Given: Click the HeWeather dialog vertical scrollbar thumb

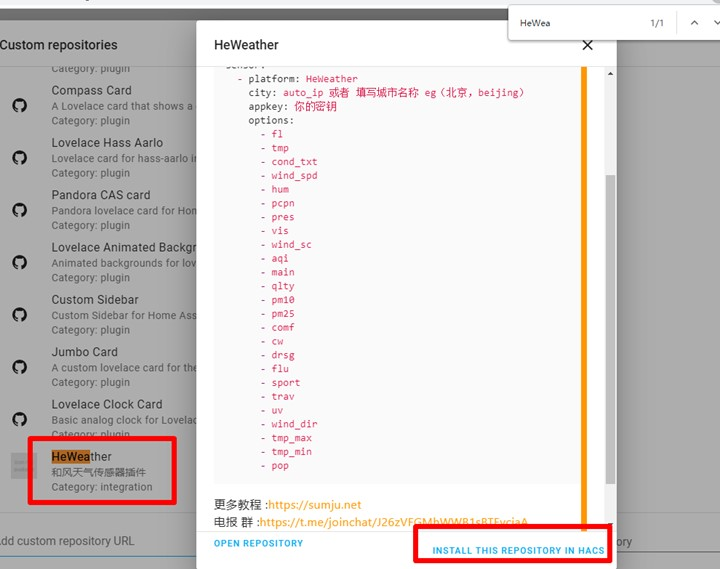Looking at the screenshot, I should click(610, 328).
